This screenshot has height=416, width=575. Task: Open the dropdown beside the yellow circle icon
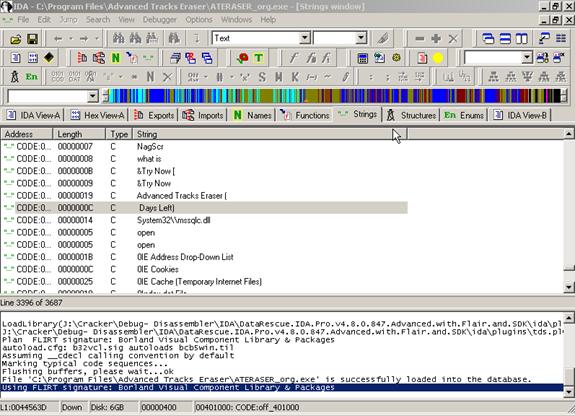coord(527,58)
